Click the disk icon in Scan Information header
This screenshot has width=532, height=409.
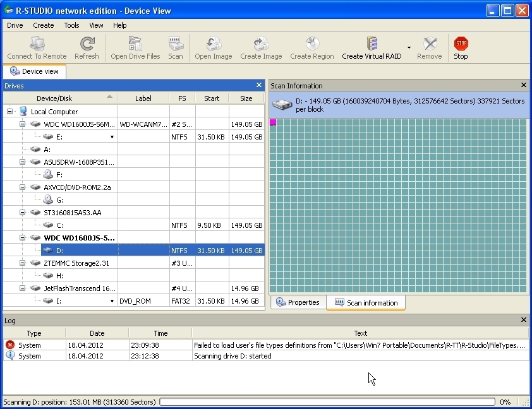point(282,105)
